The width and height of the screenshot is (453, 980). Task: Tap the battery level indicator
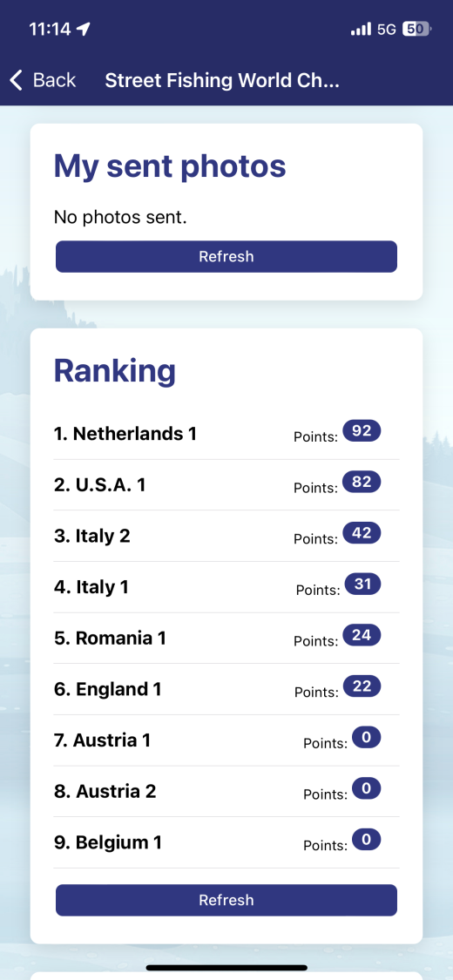point(418,29)
